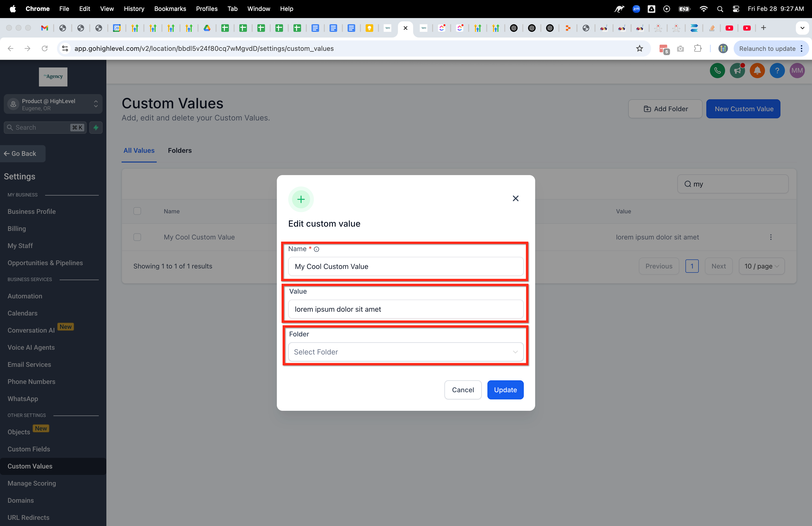Click the green lightning quick actions icon

tap(96, 127)
